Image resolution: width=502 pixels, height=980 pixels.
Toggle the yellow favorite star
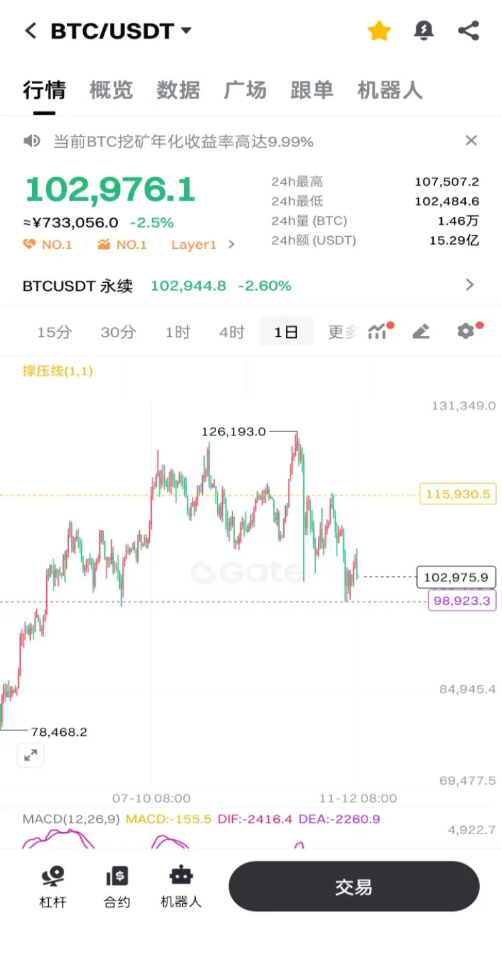click(x=379, y=31)
